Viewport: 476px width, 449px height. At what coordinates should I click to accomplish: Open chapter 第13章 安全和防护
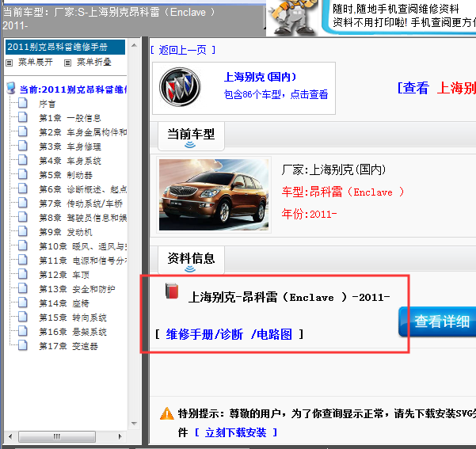click(77, 289)
